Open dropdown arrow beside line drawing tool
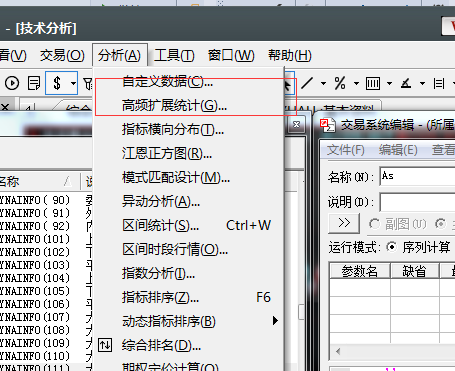Image resolution: width=455 pixels, height=371 pixels. [323, 83]
